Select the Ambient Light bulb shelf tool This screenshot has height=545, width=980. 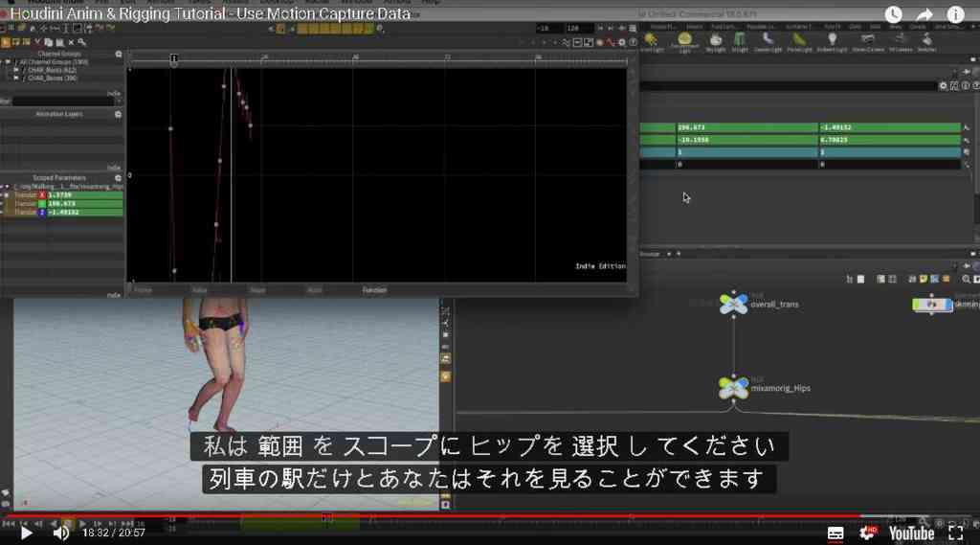[x=832, y=42]
